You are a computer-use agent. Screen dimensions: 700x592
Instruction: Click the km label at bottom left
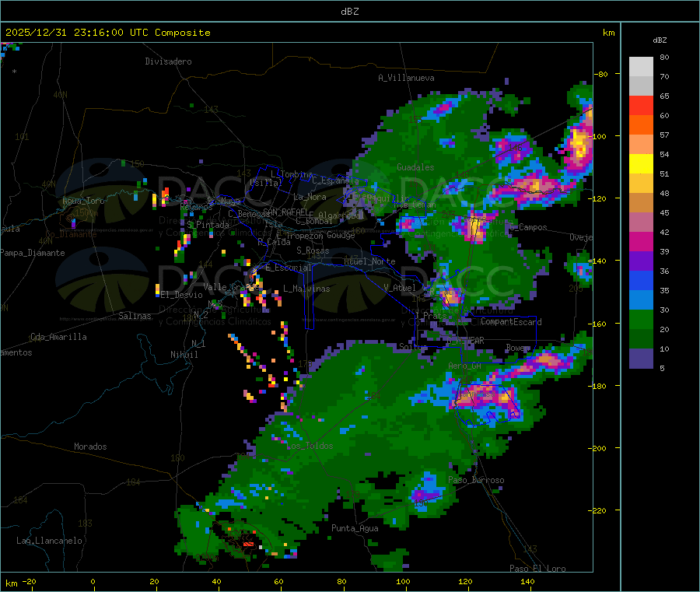(x=11, y=583)
